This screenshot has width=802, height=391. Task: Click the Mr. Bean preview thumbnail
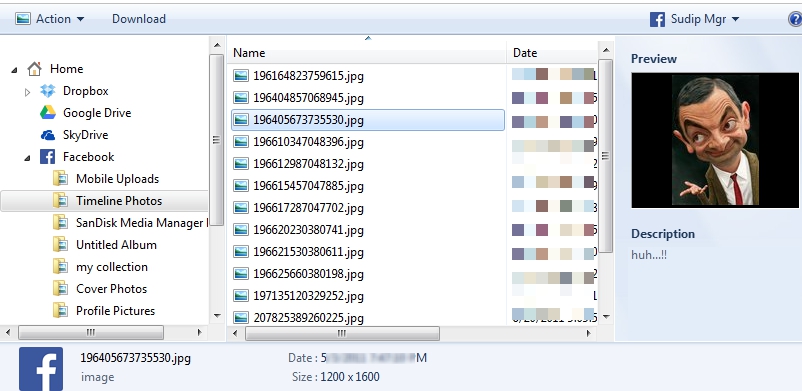[715, 140]
